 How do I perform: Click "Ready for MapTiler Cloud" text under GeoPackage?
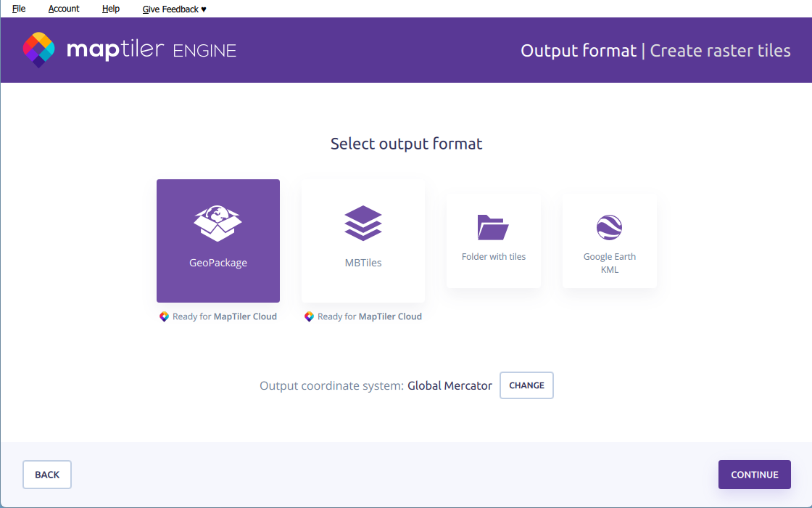[225, 317]
